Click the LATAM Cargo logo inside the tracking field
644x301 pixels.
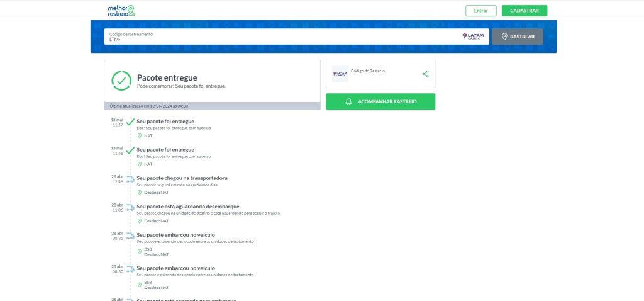pos(473,37)
